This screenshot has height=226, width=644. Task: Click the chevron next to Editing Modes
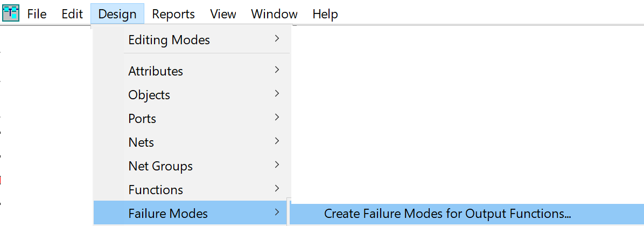click(277, 39)
